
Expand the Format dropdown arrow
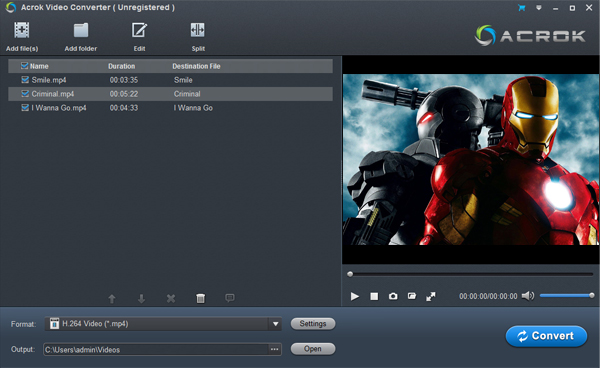(275, 324)
